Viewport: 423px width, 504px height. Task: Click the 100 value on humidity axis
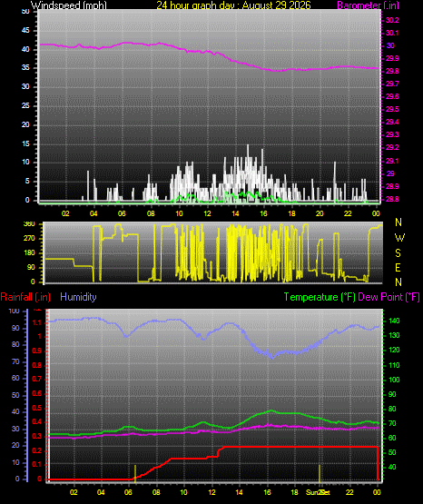click(15, 311)
